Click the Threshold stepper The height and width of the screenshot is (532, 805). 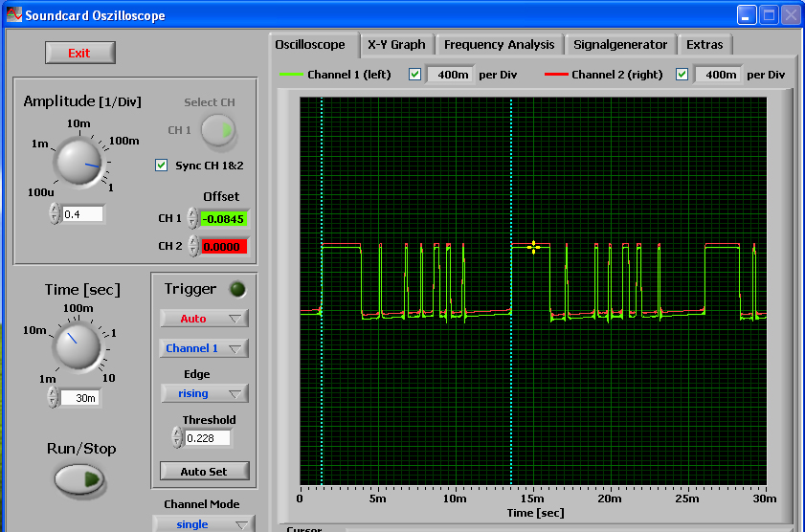[177, 437]
